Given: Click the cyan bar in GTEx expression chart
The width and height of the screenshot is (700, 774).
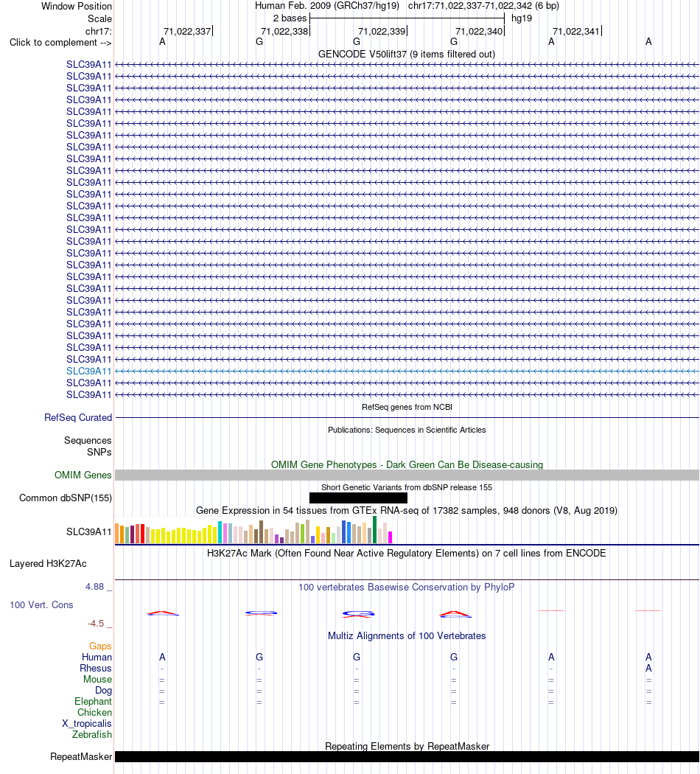Looking at the screenshot, I should pos(220,531).
